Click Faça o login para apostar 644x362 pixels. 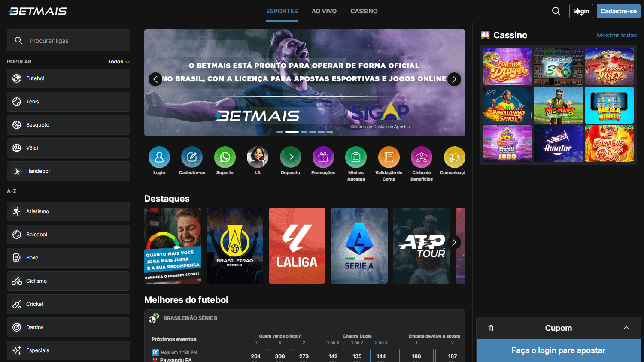(559, 350)
